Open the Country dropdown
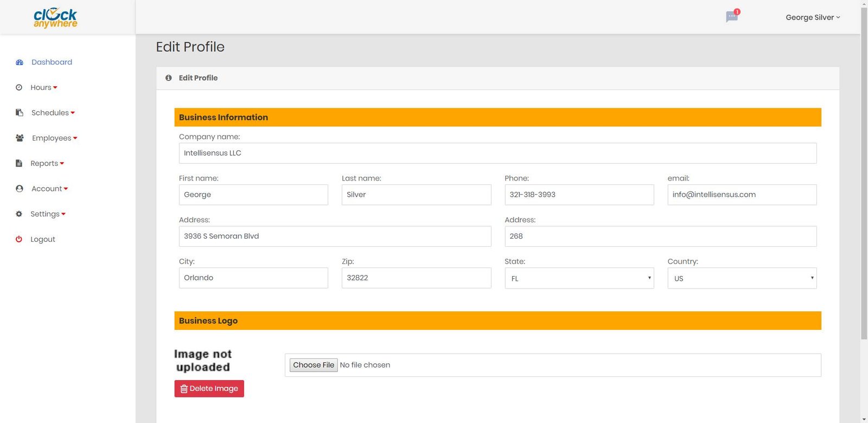This screenshot has width=868, height=423. pos(742,278)
